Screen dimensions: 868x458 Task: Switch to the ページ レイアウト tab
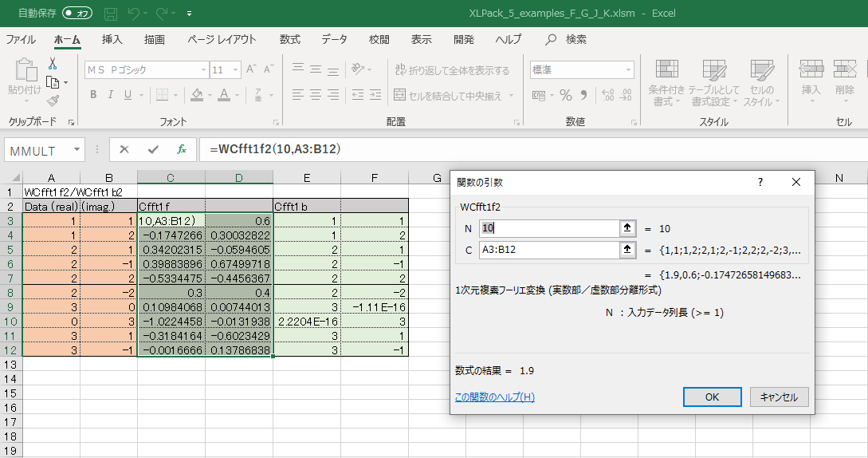coord(222,39)
